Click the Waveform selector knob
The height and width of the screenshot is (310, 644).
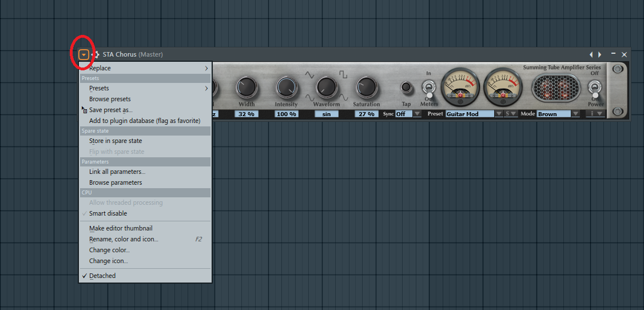point(327,86)
